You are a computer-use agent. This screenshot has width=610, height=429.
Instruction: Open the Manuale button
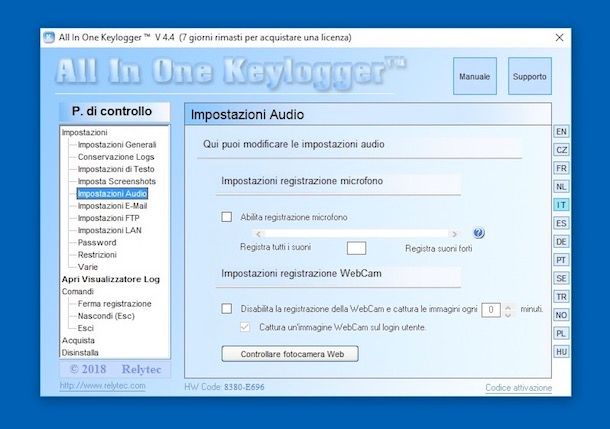475,76
